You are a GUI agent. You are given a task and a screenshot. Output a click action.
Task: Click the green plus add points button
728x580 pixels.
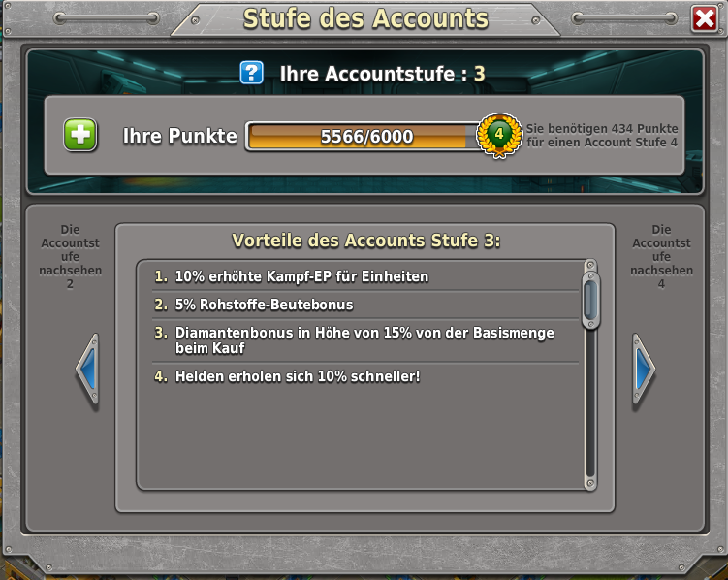80,135
